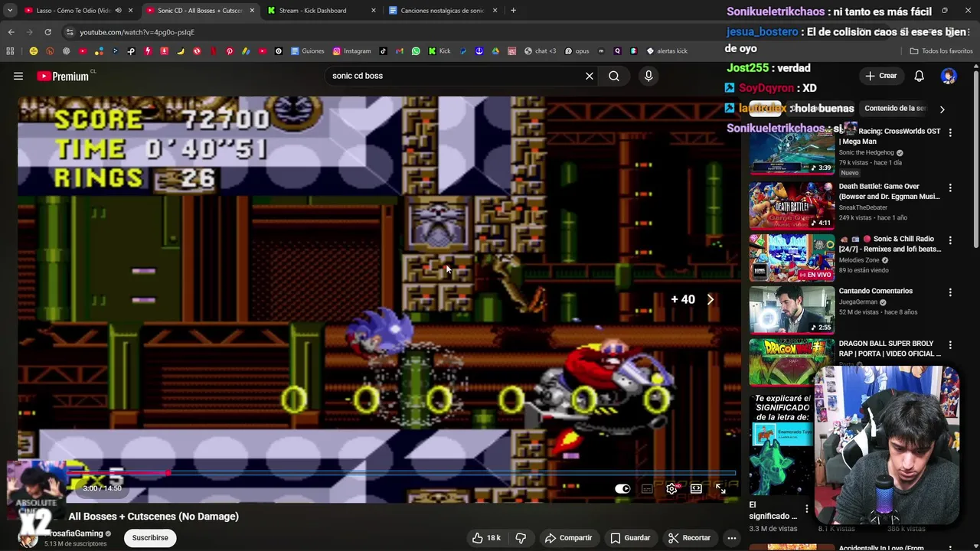Click the Crear button
This screenshot has height=551, width=980.
point(880,76)
